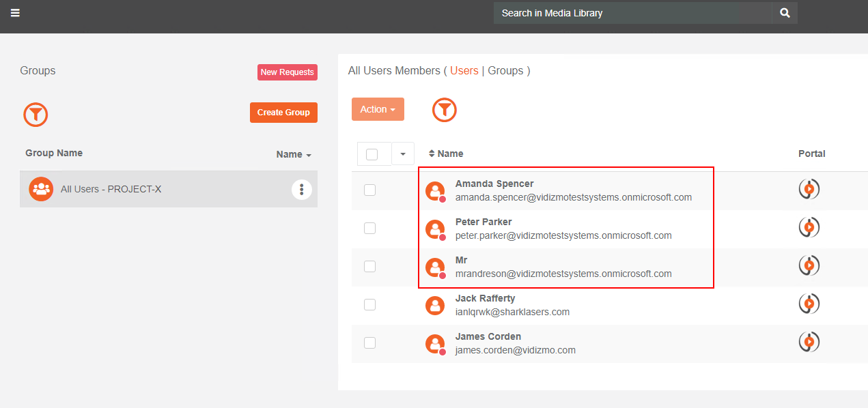
Task: Click the media library search magnifier icon
Action: 785,13
